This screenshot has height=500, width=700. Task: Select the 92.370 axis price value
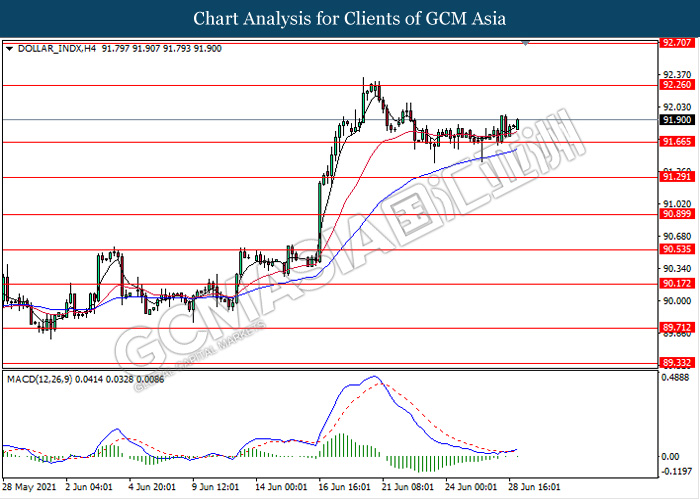[677, 75]
